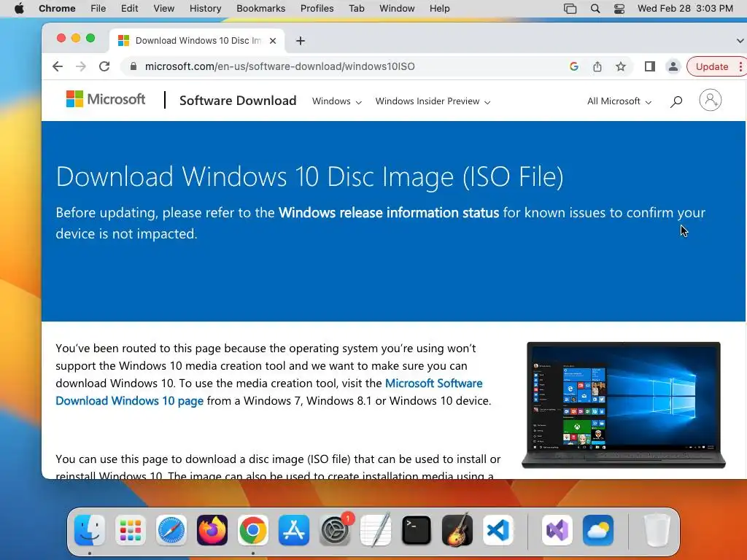Open the Chrome menu

(57, 9)
